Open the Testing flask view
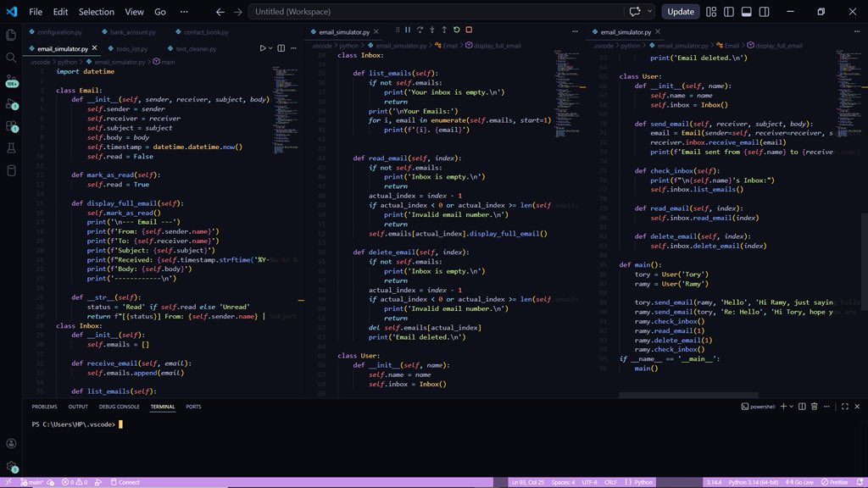The width and height of the screenshot is (868, 488). [x=11, y=147]
